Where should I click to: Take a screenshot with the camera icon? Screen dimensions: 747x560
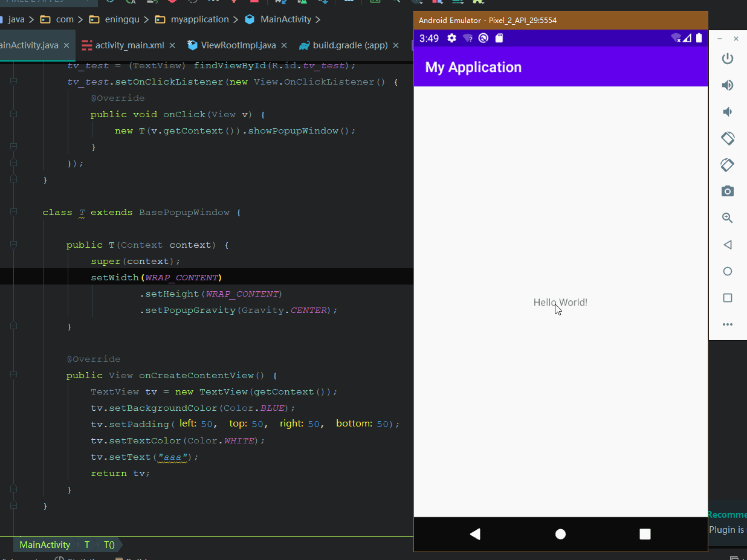[728, 191]
